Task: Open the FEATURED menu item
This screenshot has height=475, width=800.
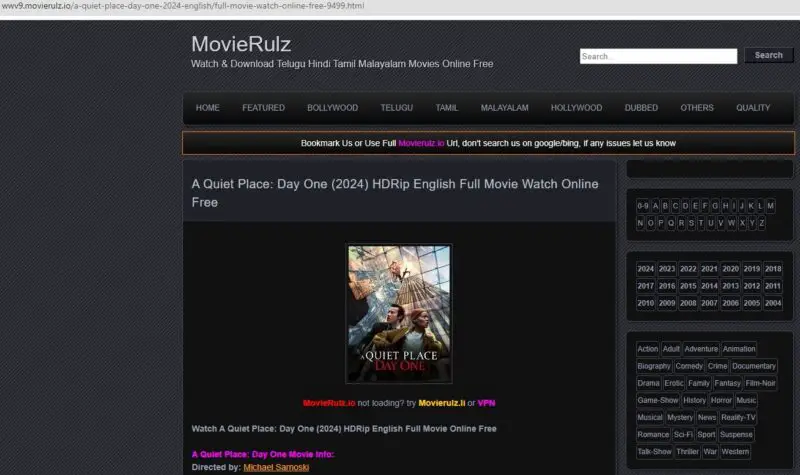Action: click(x=263, y=108)
